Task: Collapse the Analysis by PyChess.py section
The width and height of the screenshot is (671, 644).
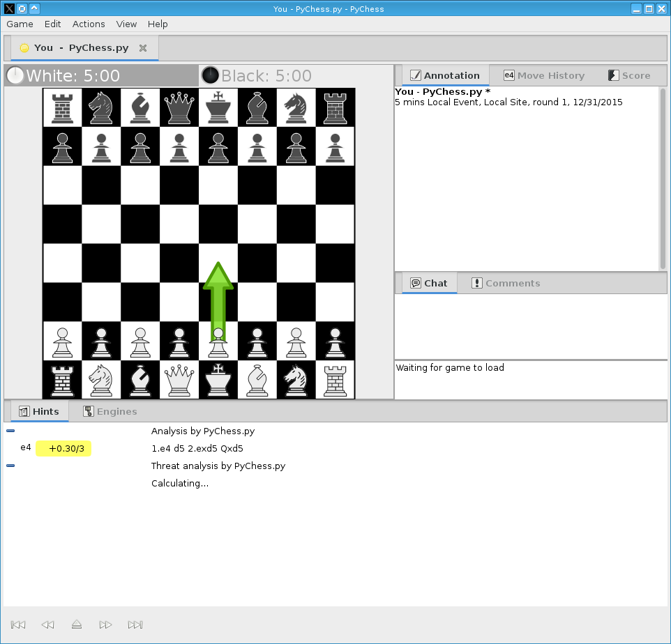Action: [x=10, y=431]
